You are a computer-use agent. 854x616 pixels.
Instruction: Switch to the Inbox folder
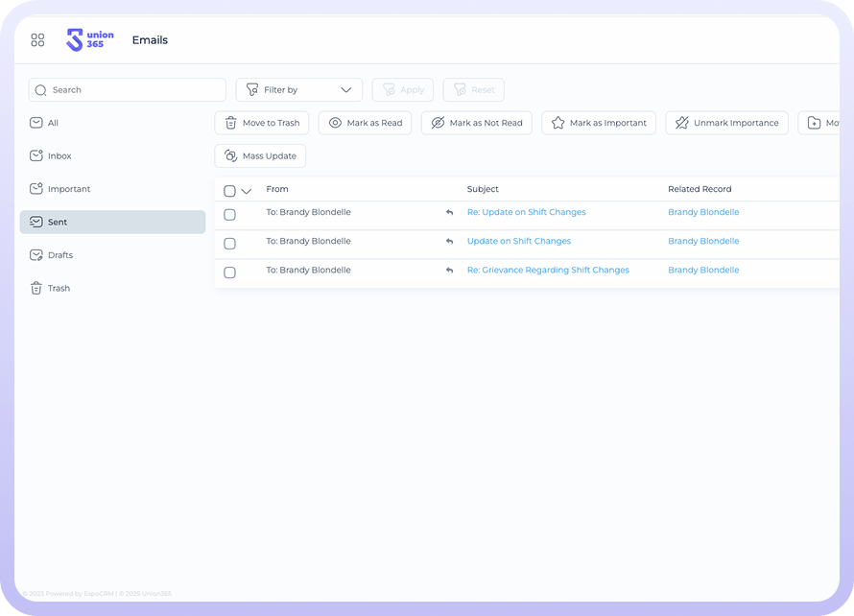pyautogui.click(x=59, y=155)
